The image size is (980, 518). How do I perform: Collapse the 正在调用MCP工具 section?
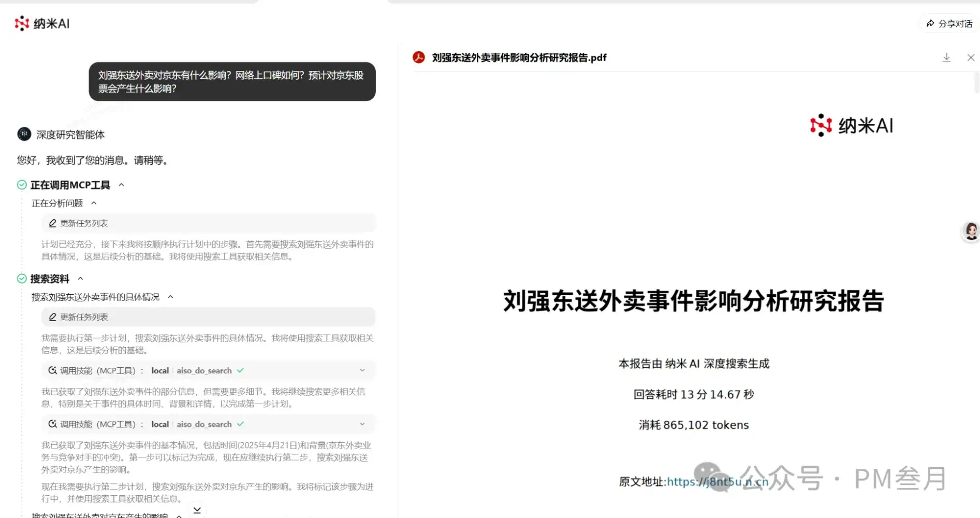tap(122, 185)
